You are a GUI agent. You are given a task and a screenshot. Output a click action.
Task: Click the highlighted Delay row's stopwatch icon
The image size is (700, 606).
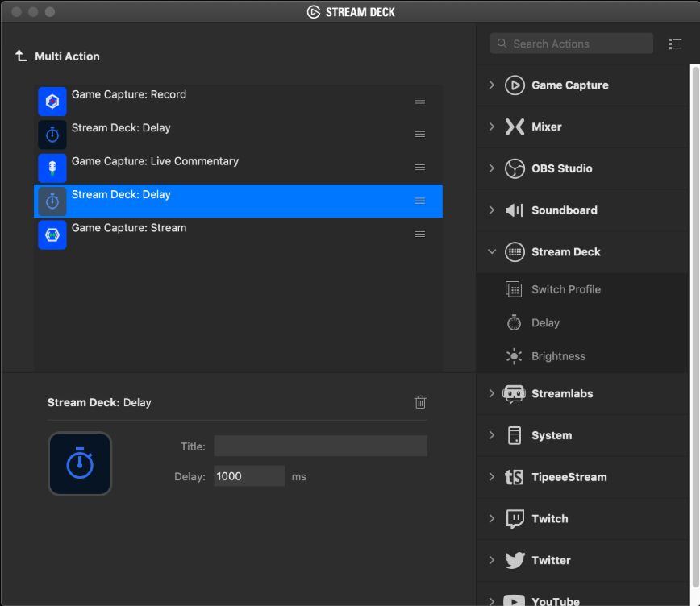coord(52,201)
